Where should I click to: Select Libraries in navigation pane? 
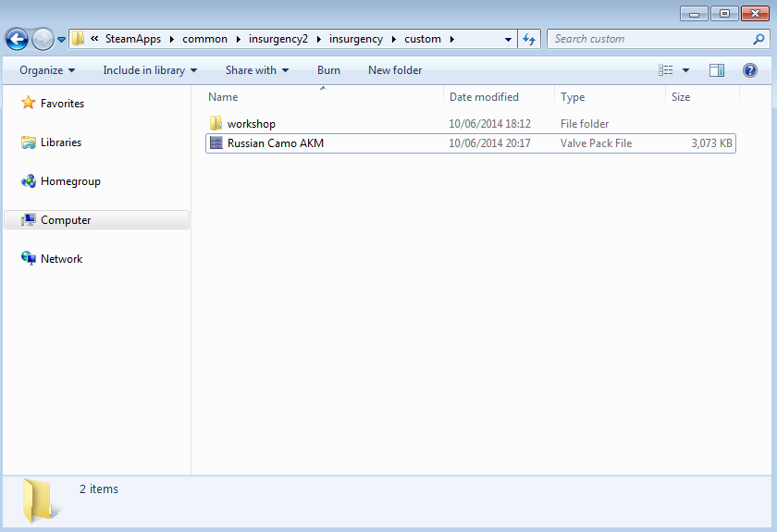tap(61, 142)
